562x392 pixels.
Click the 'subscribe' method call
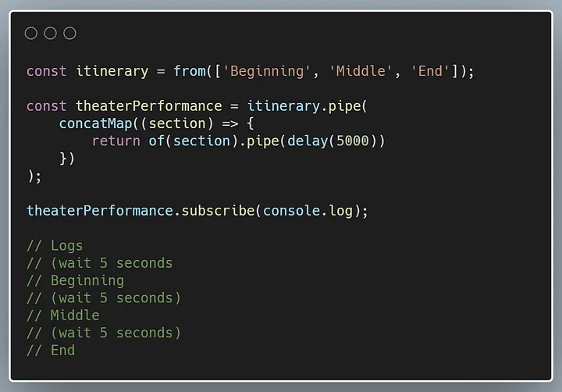(218, 211)
